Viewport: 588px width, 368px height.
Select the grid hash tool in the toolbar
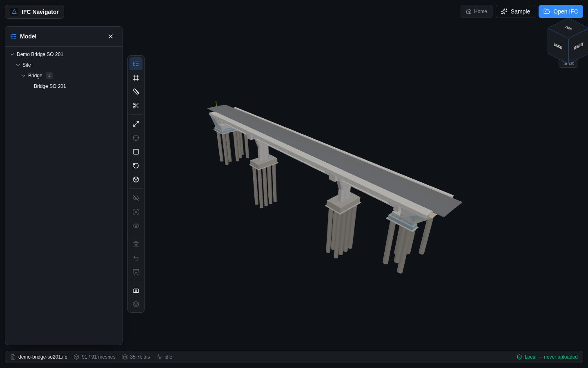pyautogui.click(x=136, y=78)
